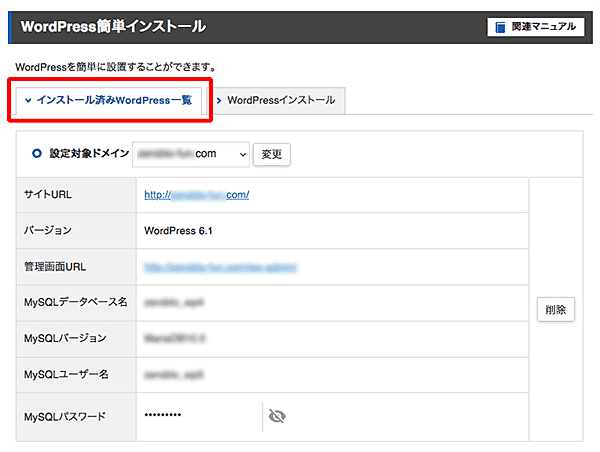
Task: Open the 関連マニュアル button
Action: pos(536,27)
